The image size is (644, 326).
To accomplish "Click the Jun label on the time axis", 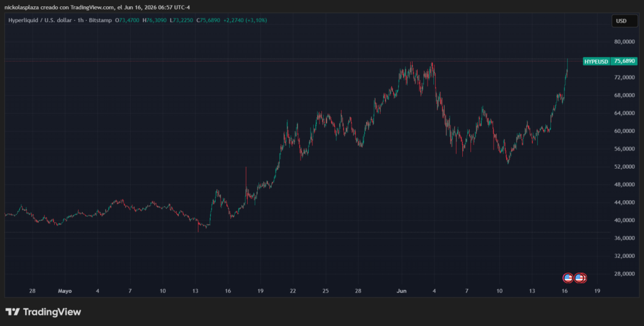I will pos(401,291).
